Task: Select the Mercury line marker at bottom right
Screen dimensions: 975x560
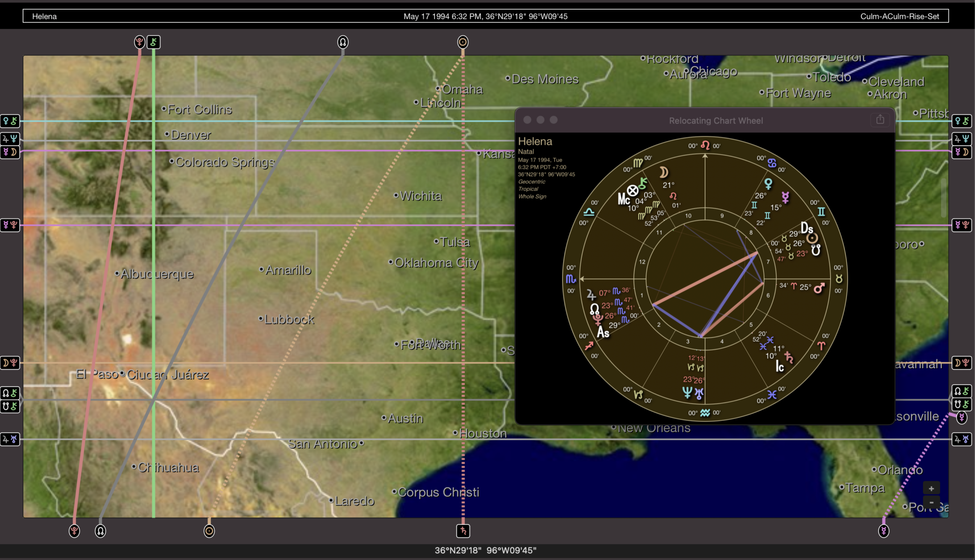Action: [884, 531]
